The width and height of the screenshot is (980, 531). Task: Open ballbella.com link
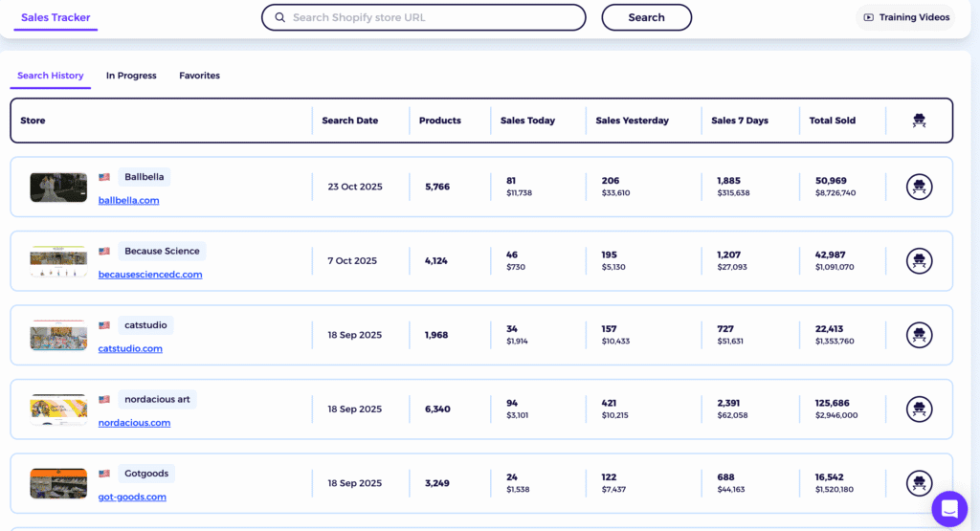[129, 201]
